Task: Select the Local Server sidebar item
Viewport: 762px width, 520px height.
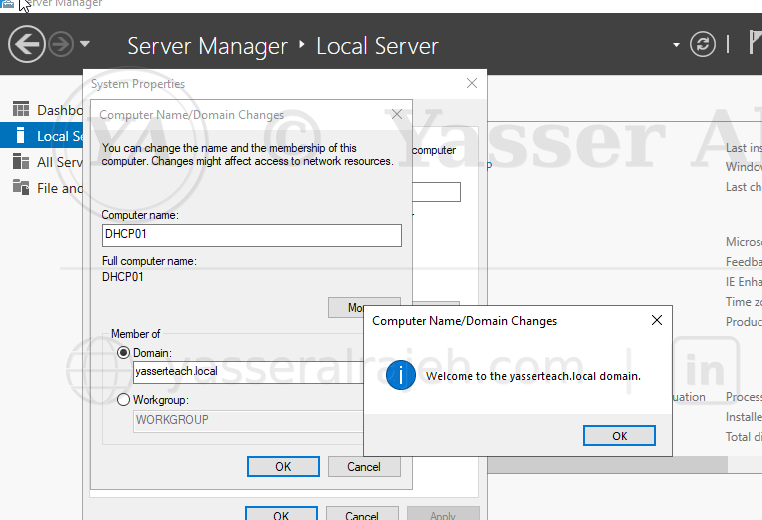Action: (x=41, y=136)
